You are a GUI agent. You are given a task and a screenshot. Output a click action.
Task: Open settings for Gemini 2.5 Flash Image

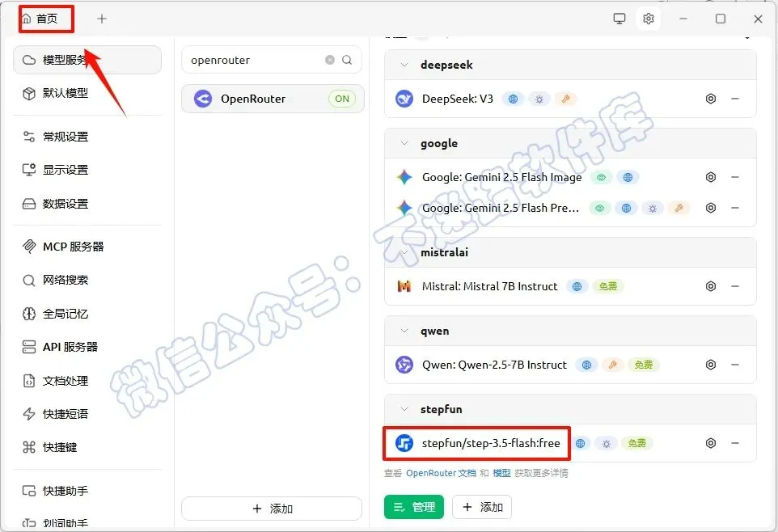(711, 177)
